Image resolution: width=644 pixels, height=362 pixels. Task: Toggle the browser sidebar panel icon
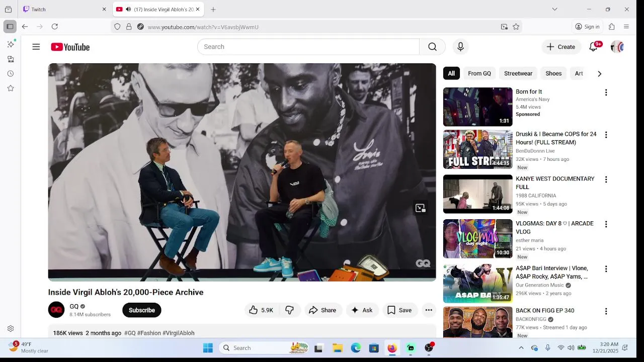point(10,27)
